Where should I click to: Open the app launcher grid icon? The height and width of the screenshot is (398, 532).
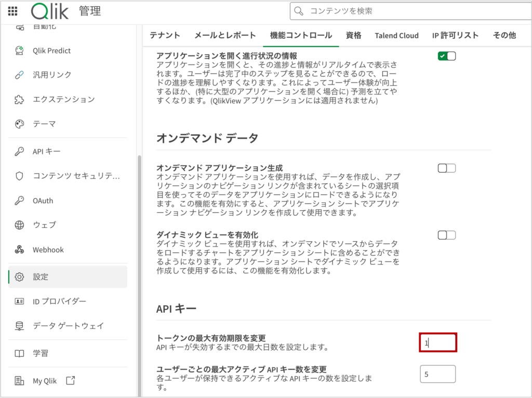point(13,11)
